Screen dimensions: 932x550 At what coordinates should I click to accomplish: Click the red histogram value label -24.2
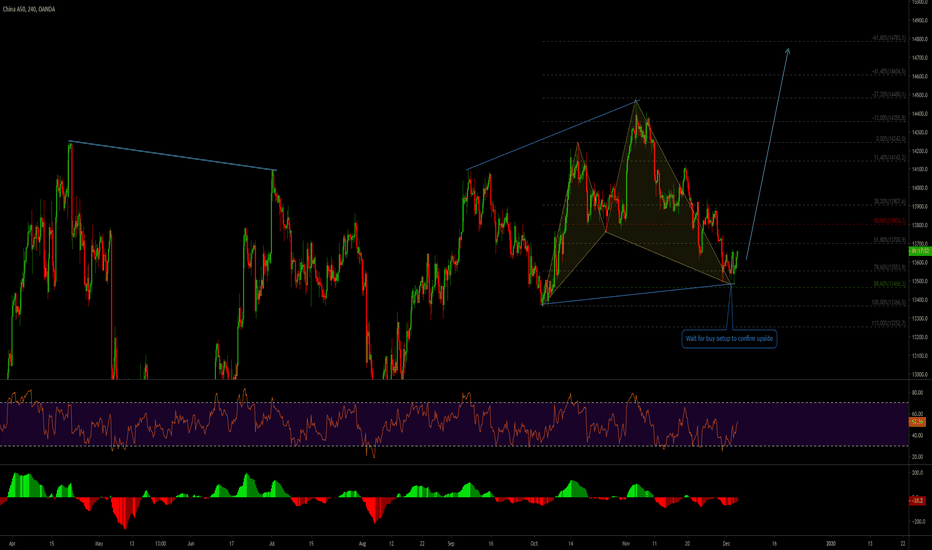(x=917, y=501)
